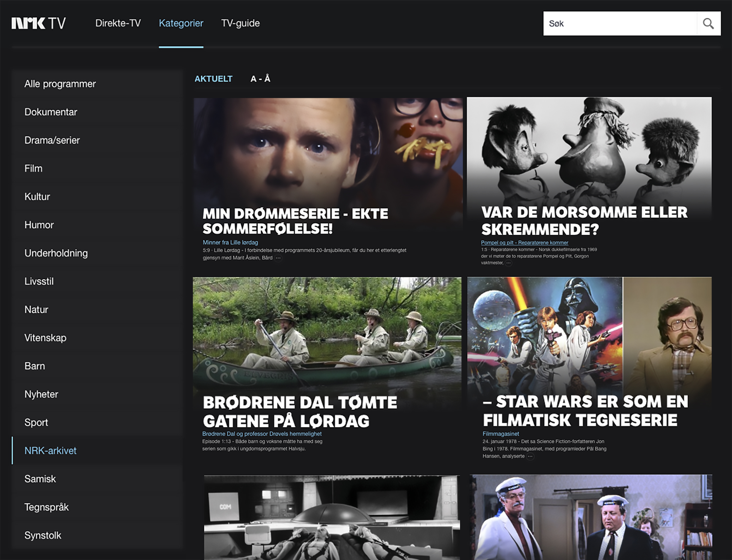Open the Samisk category
Screen dimensions: 732x560
pos(98,479)
